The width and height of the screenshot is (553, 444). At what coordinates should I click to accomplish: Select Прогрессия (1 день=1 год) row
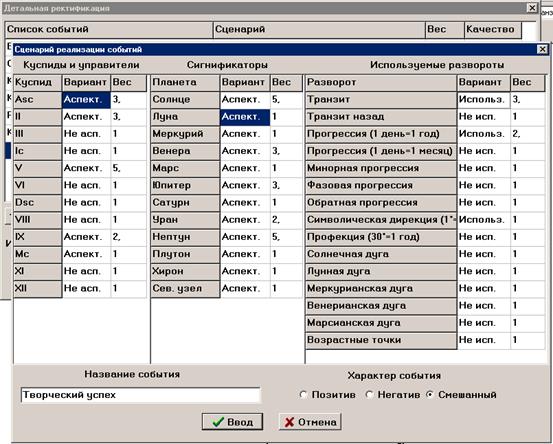point(381,134)
